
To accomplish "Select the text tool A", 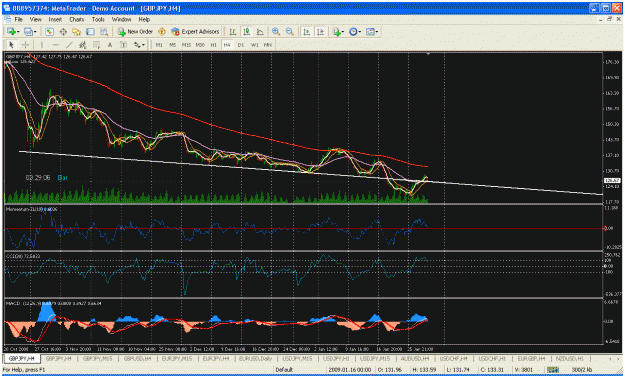I will [x=110, y=45].
